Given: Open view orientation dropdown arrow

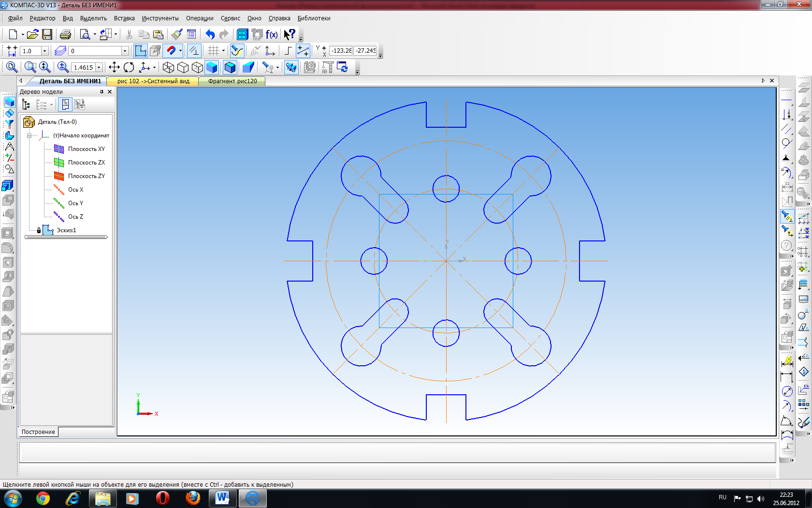Looking at the screenshot, I should [154, 67].
